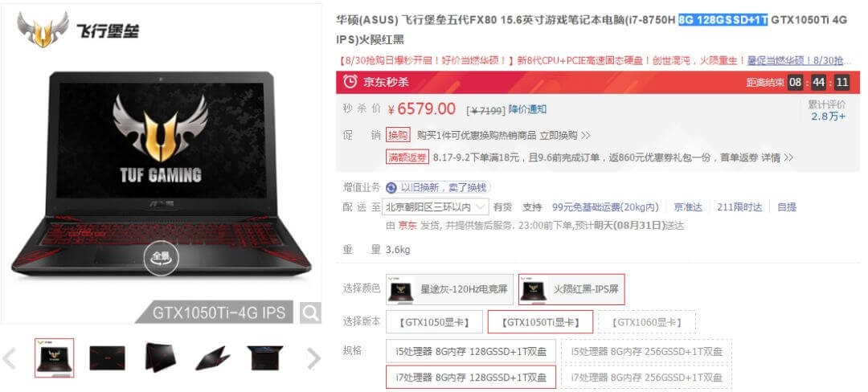Choose i5处理器 8G内存 128GSSD+1T双盘 spec
This screenshot has width=868, height=392.
click(470, 351)
